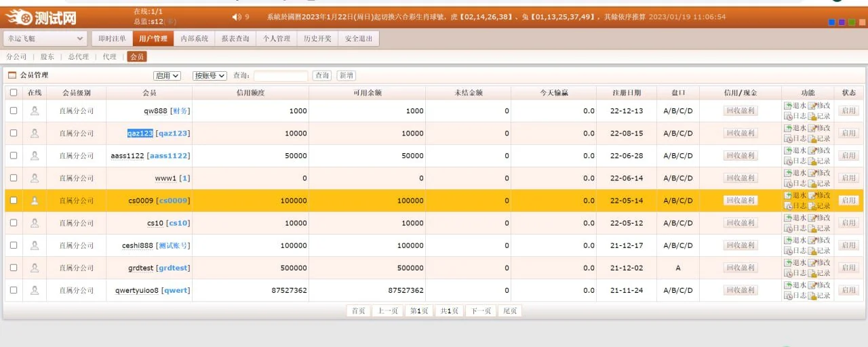Open the 日志 log icon for qwertyuioo8

click(x=787, y=295)
